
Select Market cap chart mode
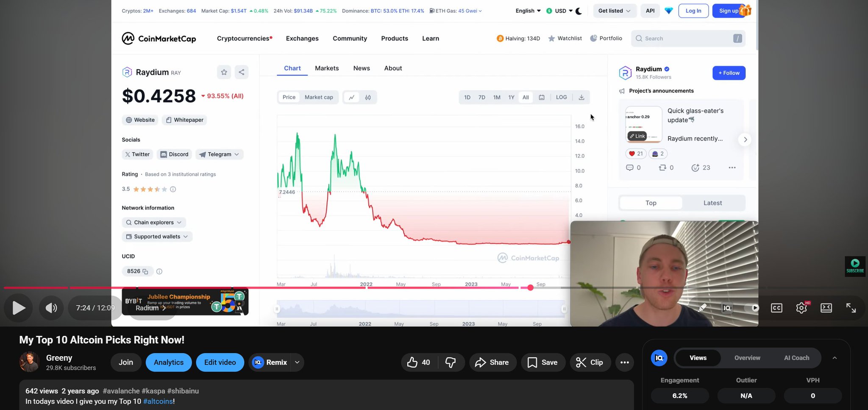point(319,97)
